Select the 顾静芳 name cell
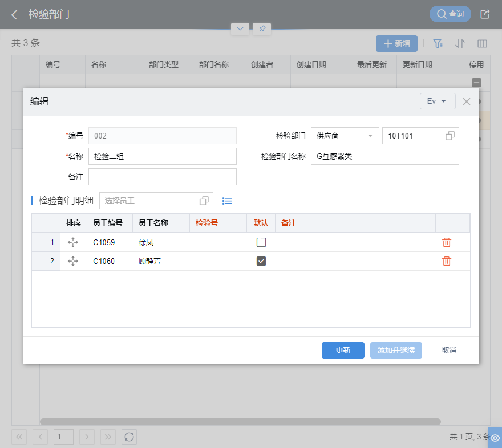The width and height of the screenshot is (502, 448). tap(161, 261)
